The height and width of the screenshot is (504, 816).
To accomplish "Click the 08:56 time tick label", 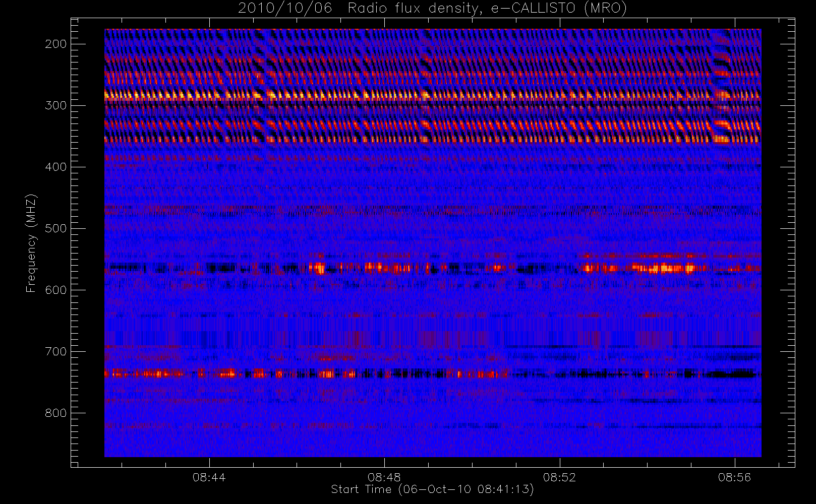I will click(735, 477).
